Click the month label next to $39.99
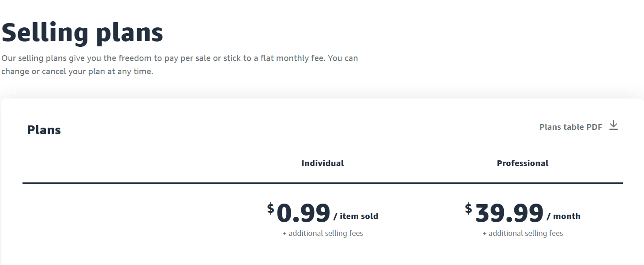This screenshot has height=265, width=644. 567,216
